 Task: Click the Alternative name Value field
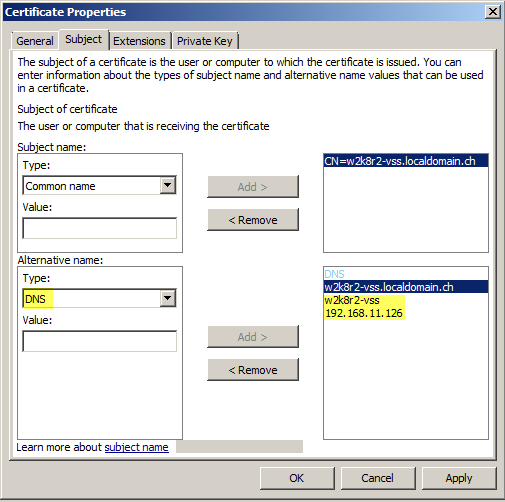(x=100, y=341)
